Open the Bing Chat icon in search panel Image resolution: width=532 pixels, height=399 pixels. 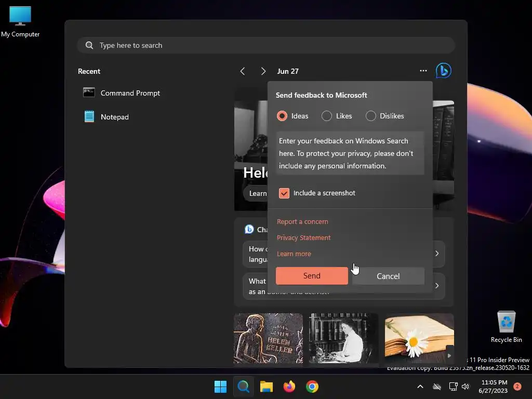coord(443,71)
